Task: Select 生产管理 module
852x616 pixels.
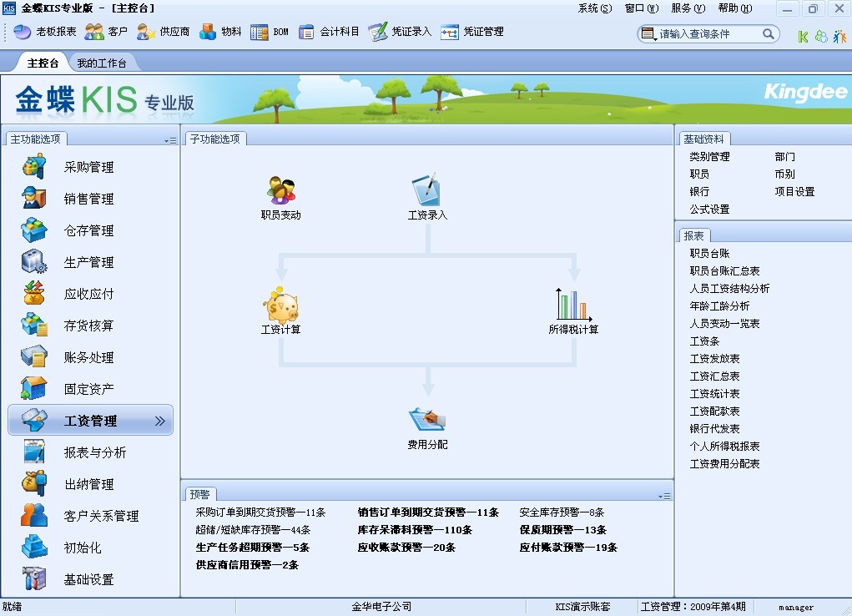Action: pyautogui.click(x=90, y=262)
